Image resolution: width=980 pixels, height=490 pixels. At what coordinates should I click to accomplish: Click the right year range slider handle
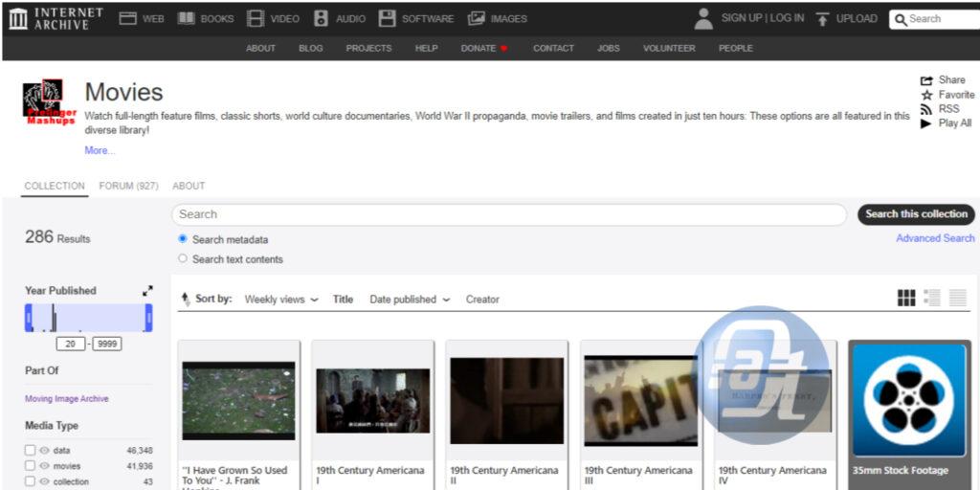(148, 318)
